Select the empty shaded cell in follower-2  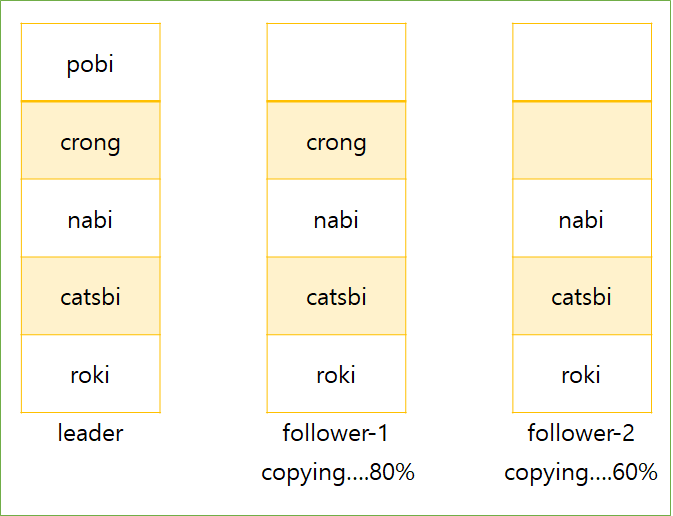582,140
